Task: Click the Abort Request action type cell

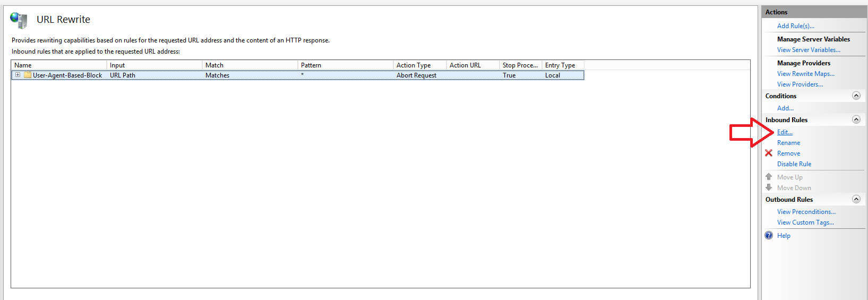Action: pos(416,75)
